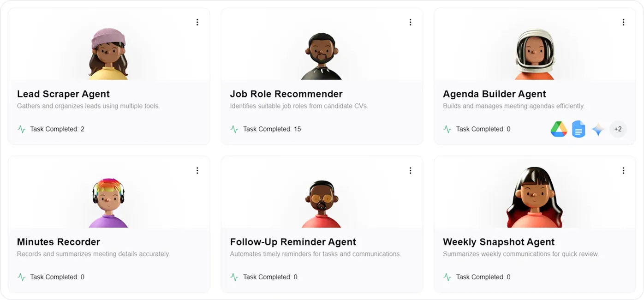Click the pulse icon on Minutes Recorder card

21,277
